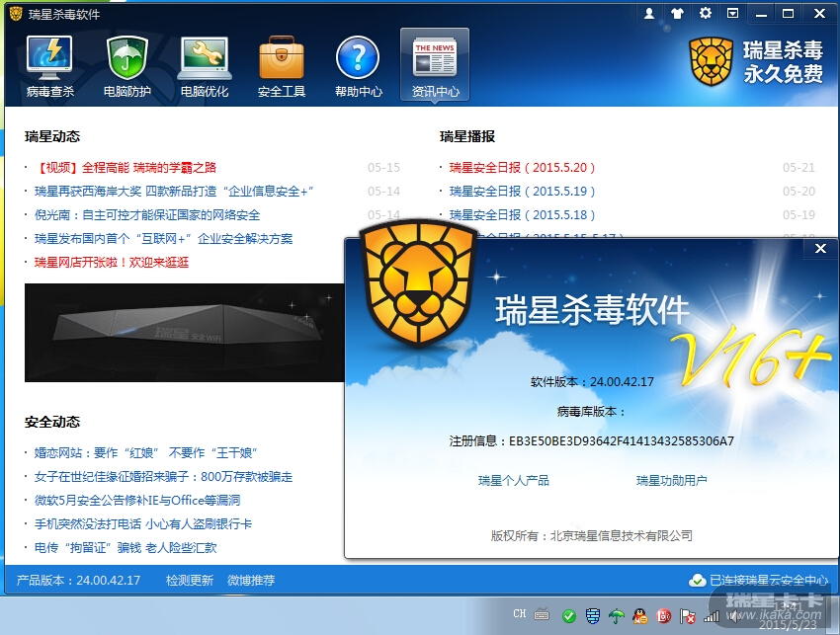Click the keyboard icon in system tray
This screenshot has height=635, width=840.
point(542,614)
